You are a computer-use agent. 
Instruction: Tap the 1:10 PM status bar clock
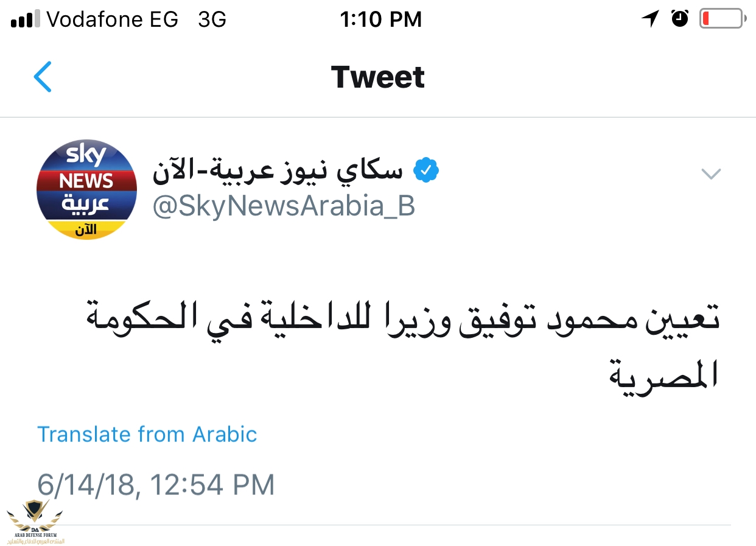click(x=380, y=19)
